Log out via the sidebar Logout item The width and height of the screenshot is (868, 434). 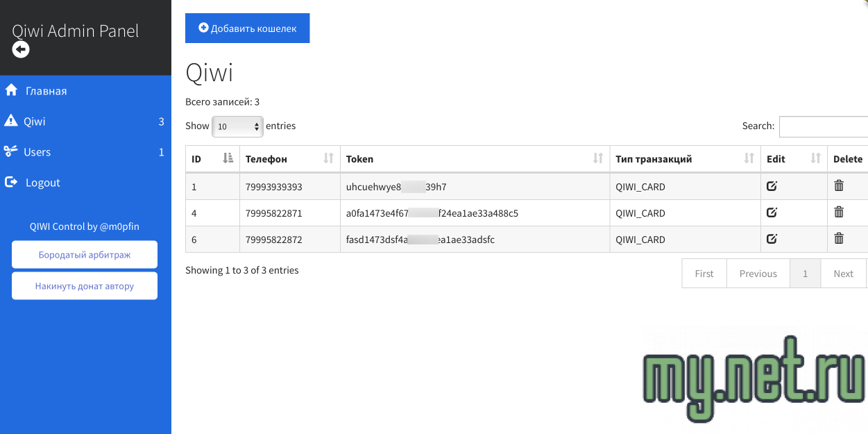click(42, 183)
